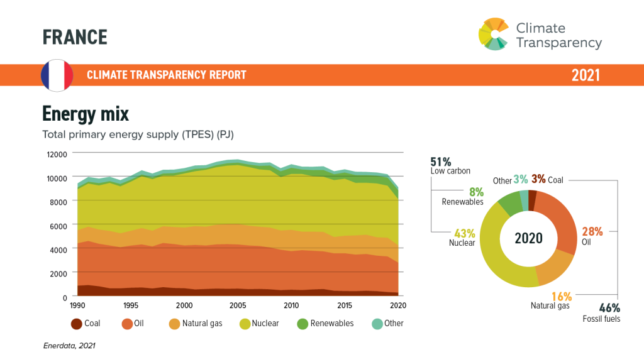
Task: Click the 28% Oil label
Action: tap(592, 236)
